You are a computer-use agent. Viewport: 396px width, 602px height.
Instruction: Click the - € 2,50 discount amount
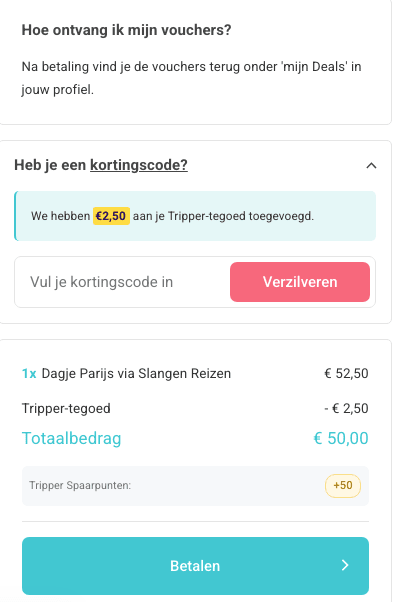click(346, 408)
